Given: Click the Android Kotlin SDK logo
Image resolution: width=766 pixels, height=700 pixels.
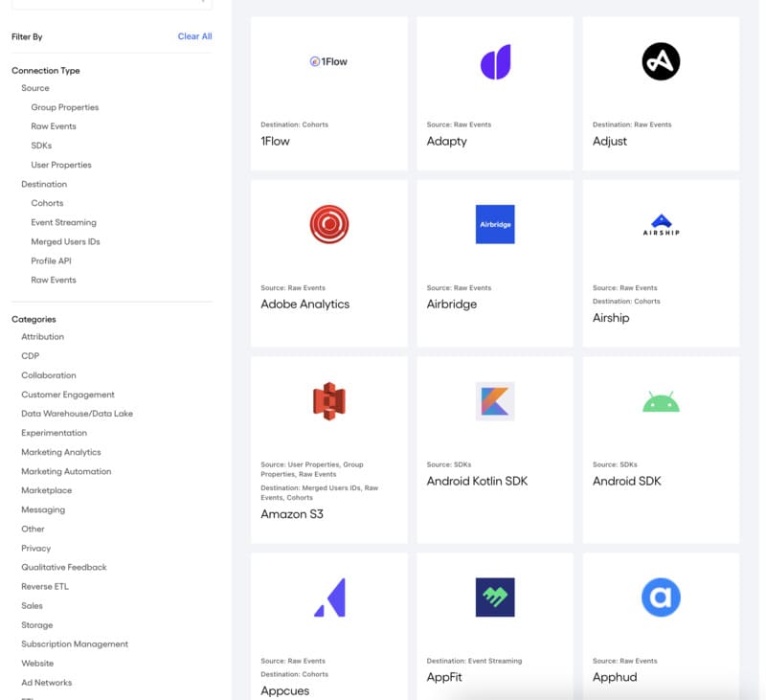Looking at the screenshot, I should click(495, 401).
